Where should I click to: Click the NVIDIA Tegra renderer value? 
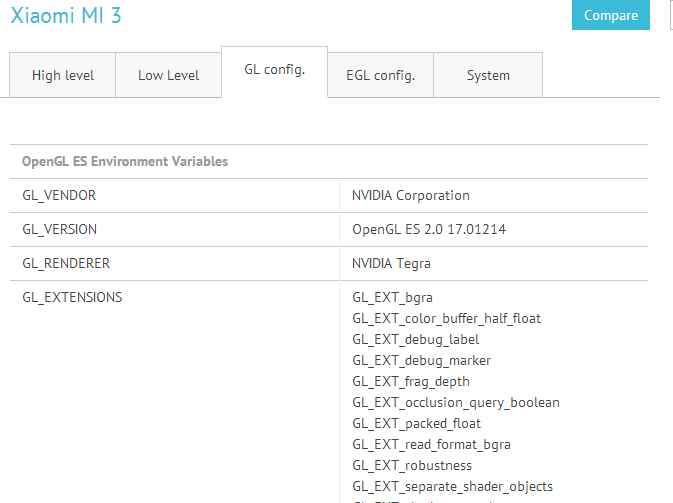point(391,263)
